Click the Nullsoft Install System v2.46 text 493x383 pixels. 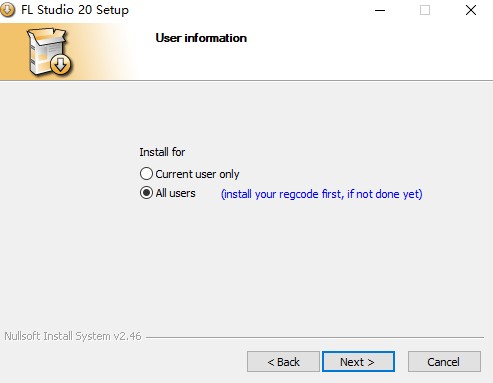tap(73, 336)
